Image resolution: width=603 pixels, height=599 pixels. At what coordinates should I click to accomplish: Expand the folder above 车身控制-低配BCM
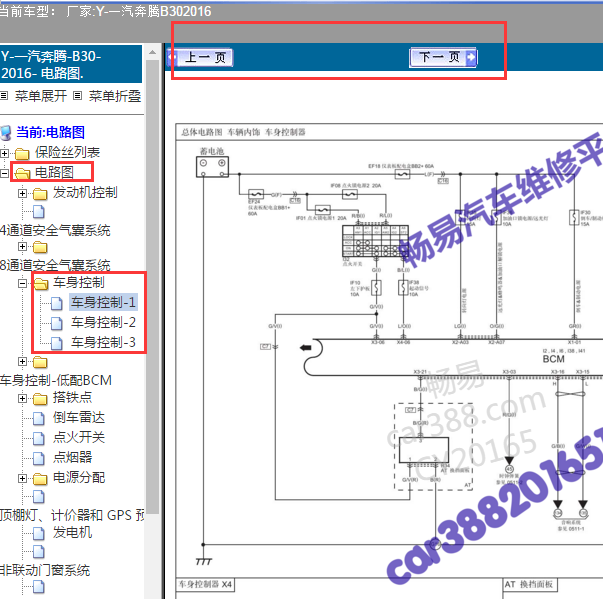coord(22,361)
